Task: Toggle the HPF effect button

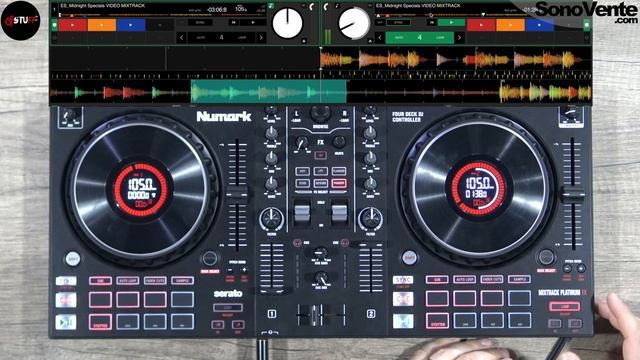Action: click(x=302, y=171)
